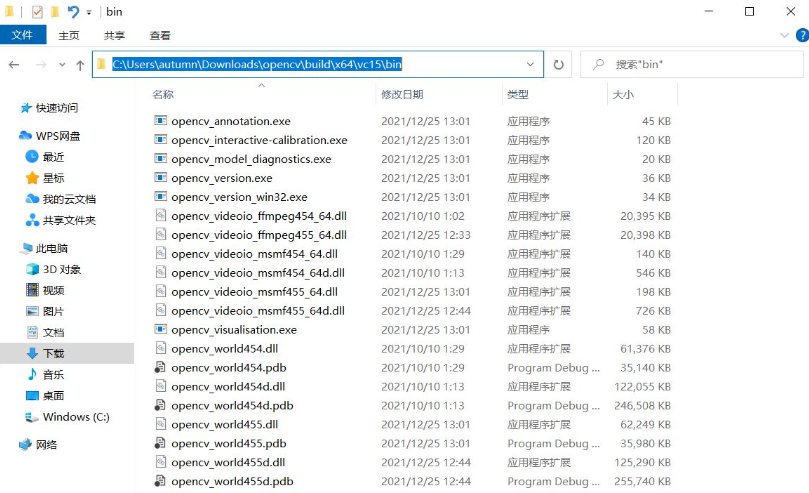Click the Properties checkmark icon in title bar
The width and height of the screenshot is (809, 493).
tap(37, 12)
